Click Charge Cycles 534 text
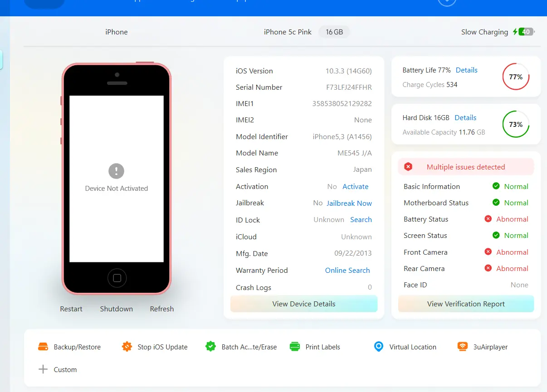Screen dimensions: 547x392 tap(430, 85)
